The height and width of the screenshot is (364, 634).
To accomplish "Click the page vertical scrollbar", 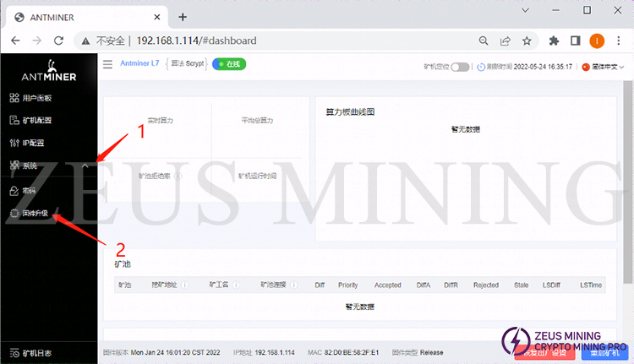I will point(627,182).
